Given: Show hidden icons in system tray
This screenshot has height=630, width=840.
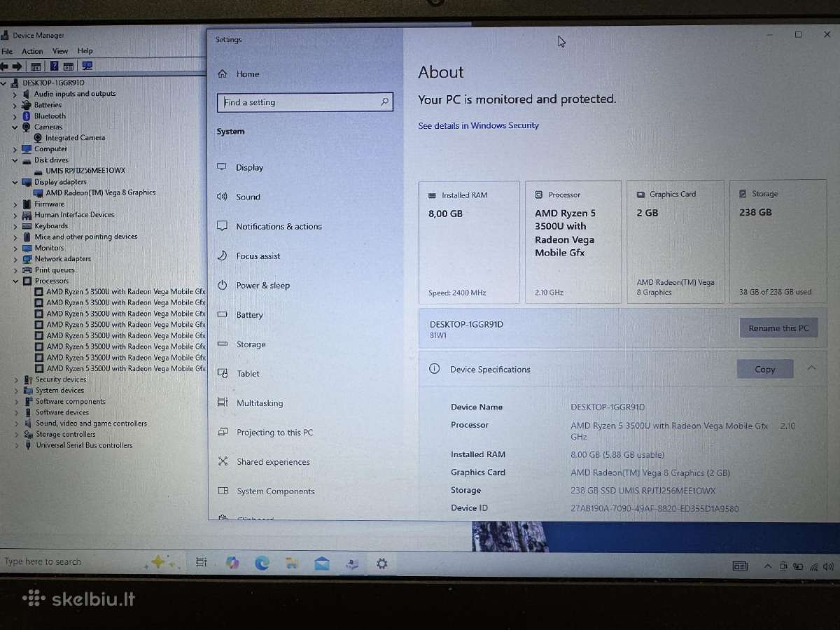Looking at the screenshot, I should [x=768, y=566].
